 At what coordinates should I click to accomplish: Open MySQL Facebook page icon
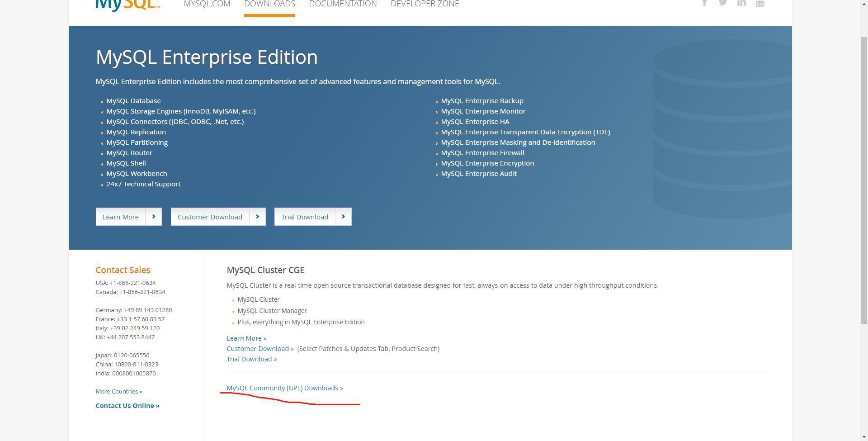point(704,3)
